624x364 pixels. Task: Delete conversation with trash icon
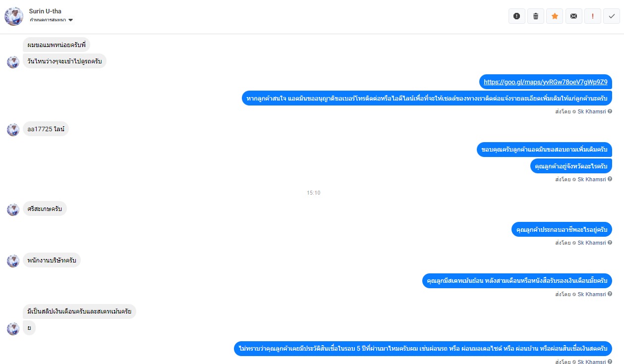[x=536, y=16]
